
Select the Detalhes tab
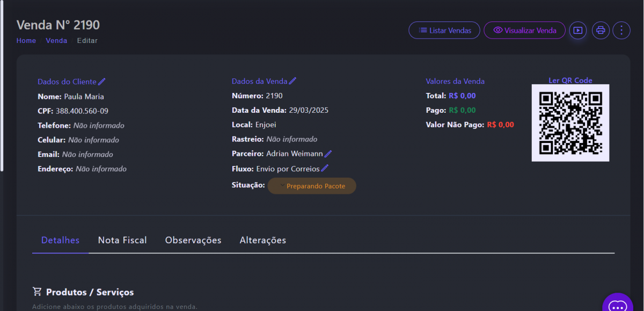pos(60,240)
